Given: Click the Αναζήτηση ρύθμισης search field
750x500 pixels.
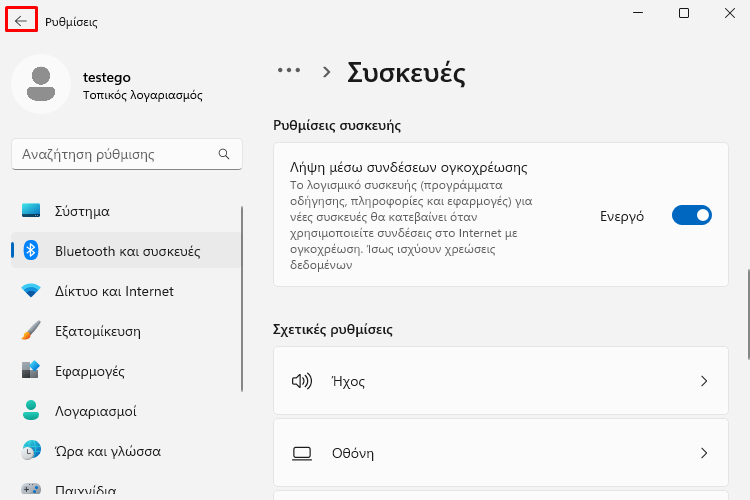Looking at the screenshot, I should 127,154.
